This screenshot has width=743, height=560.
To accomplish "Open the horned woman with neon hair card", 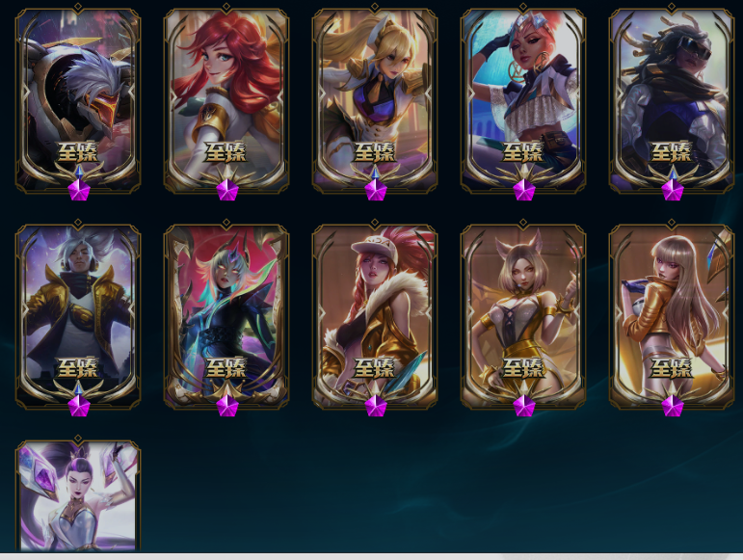I will point(226,316).
